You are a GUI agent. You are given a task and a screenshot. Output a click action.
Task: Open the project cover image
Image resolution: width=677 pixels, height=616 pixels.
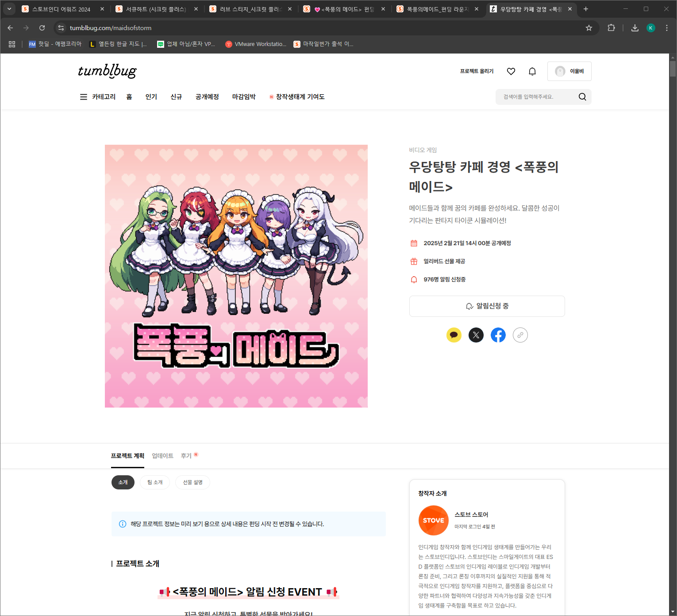click(x=236, y=276)
